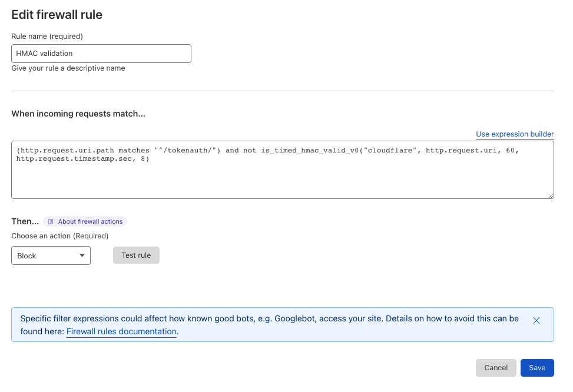
Task: Save the firewall rule
Action: [536, 368]
